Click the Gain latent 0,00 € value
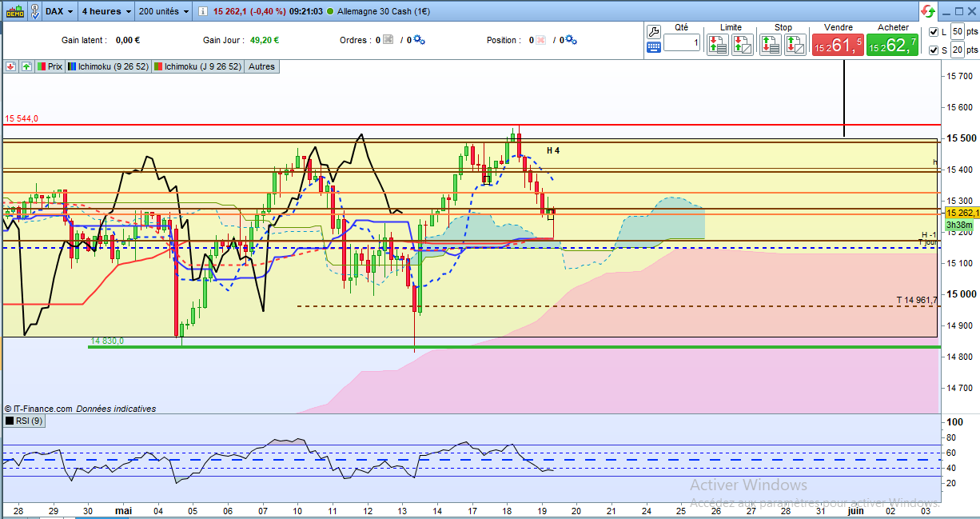980x519 pixels. [128, 40]
